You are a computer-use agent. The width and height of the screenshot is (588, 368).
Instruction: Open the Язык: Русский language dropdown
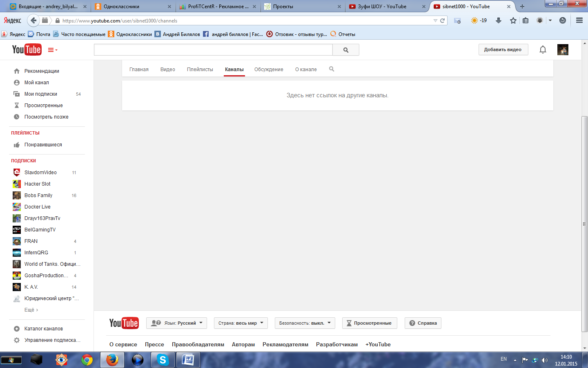pos(176,323)
